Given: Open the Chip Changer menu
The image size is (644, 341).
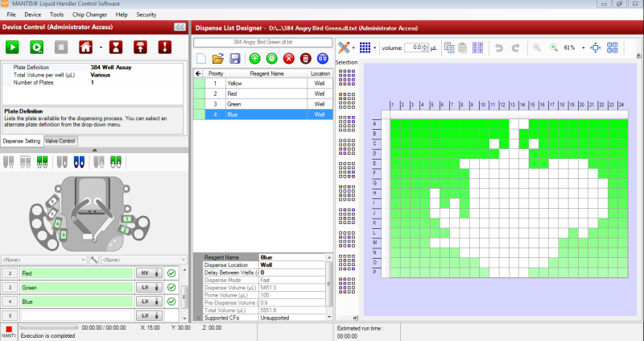Looking at the screenshot, I should coord(89,15).
